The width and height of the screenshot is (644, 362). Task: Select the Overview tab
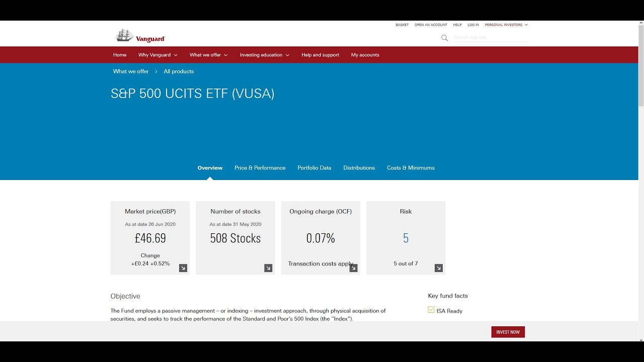[210, 168]
